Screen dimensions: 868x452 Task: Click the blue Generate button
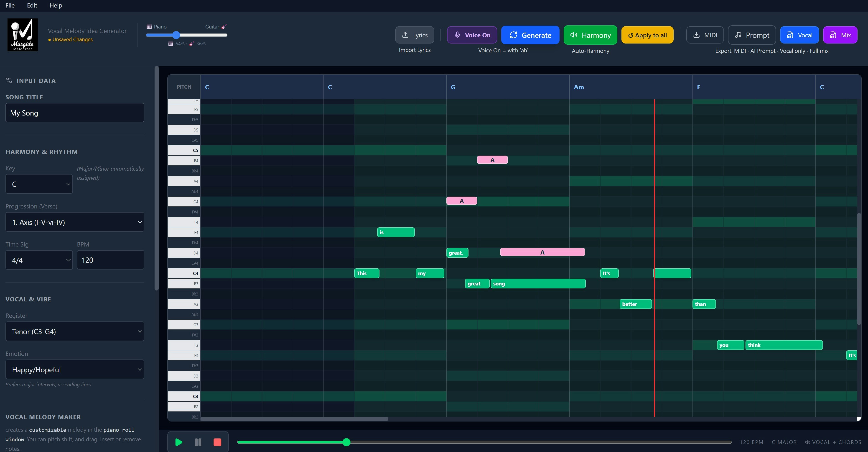tap(530, 35)
